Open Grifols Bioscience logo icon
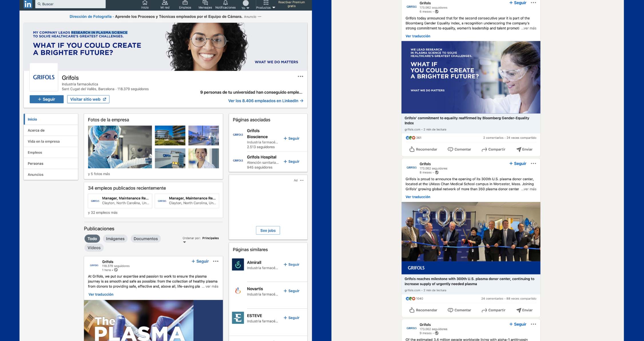The height and width of the screenshot is (341, 644). [x=238, y=135]
